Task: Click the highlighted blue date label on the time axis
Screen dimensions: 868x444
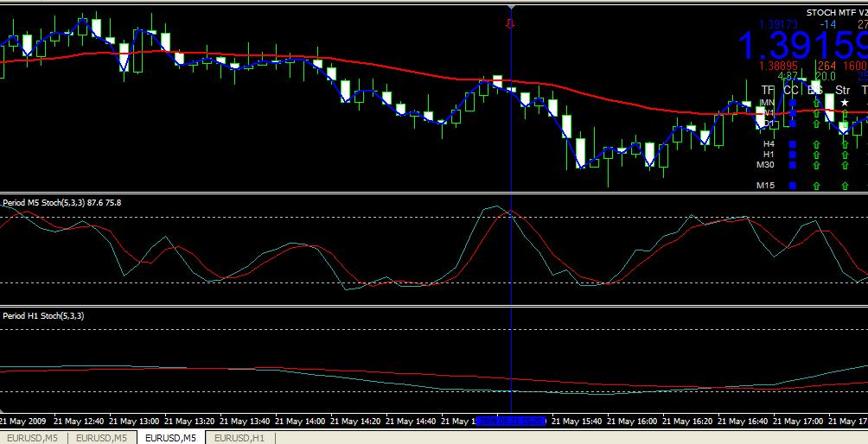Action: [511, 422]
